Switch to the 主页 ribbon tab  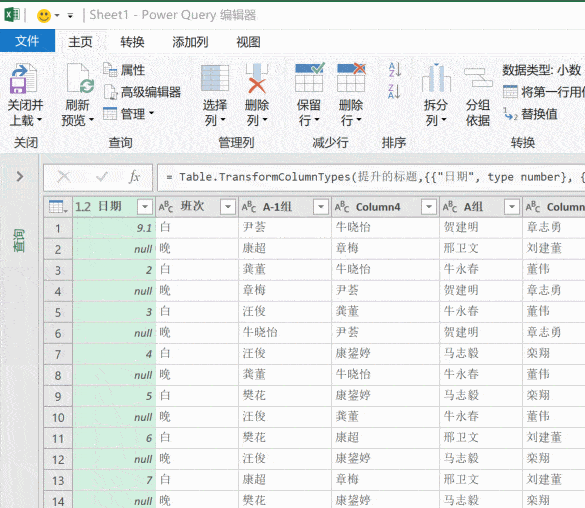coord(80,41)
